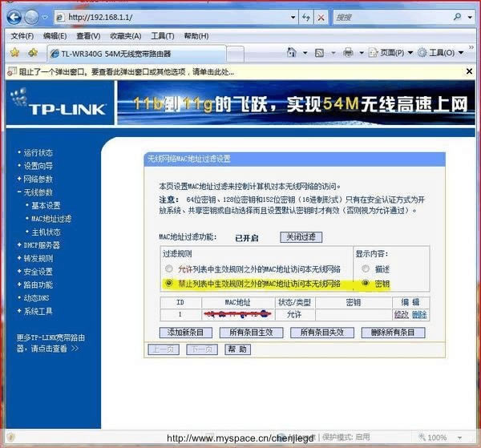The height and width of the screenshot is (448, 481).
Task: Click the address bar showing http://192.168.1.1/
Action: (x=172, y=17)
